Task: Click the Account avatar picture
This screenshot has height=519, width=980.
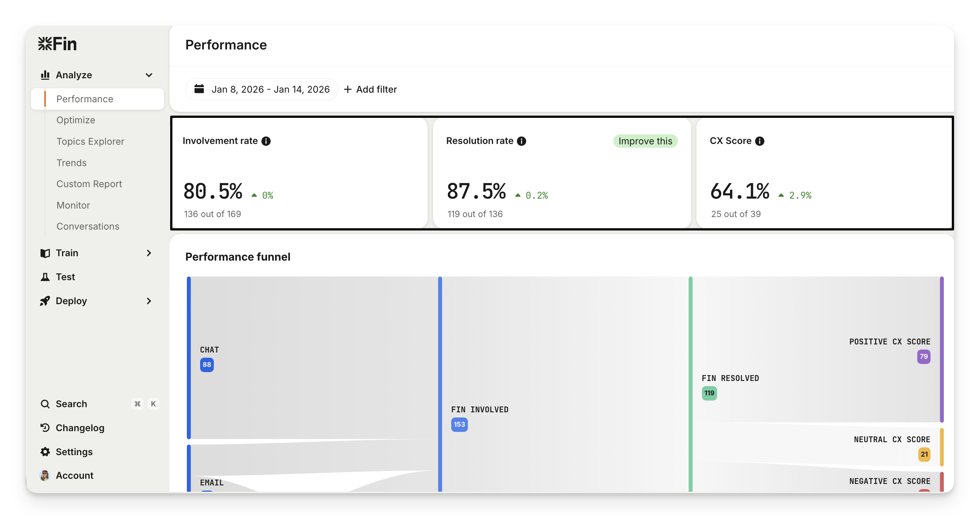Action: click(x=45, y=475)
